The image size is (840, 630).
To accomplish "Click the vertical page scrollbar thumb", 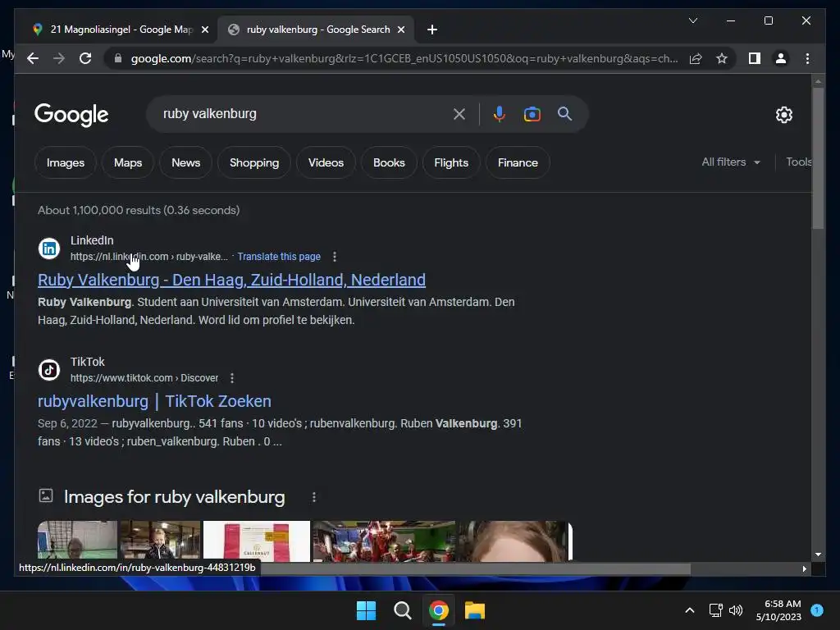I will pyautogui.click(x=818, y=158).
